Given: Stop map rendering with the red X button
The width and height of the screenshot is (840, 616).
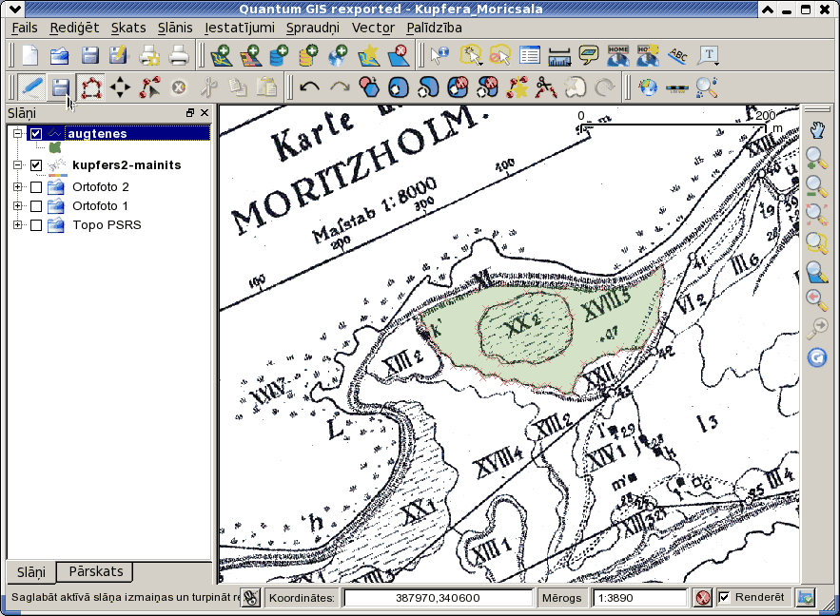Looking at the screenshot, I should [703, 598].
